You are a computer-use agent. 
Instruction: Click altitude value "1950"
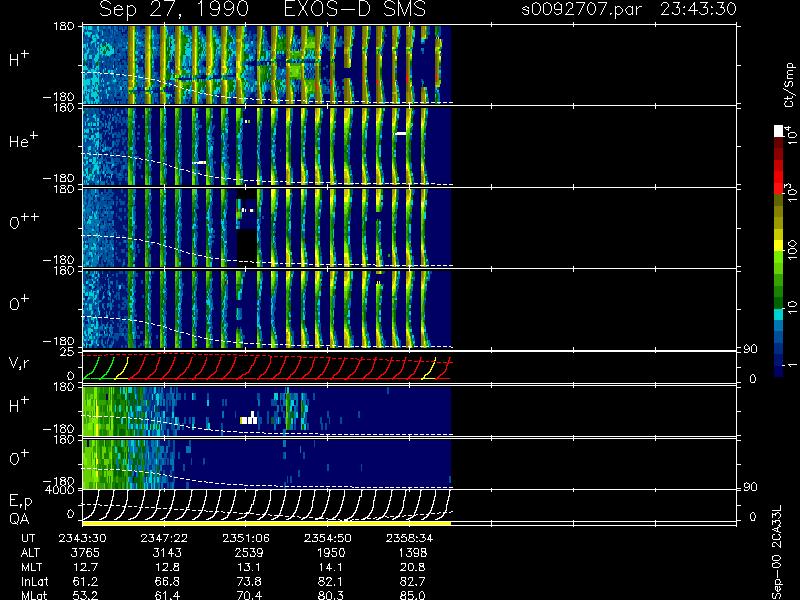[x=331, y=553]
